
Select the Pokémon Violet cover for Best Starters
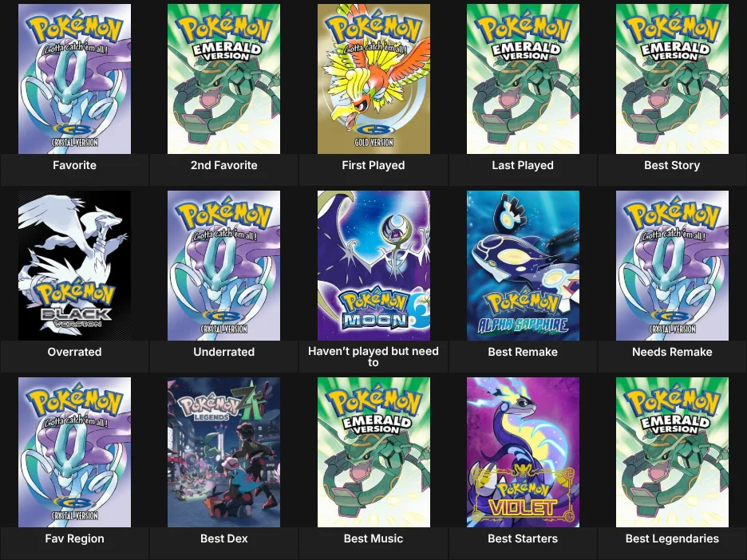click(x=523, y=452)
